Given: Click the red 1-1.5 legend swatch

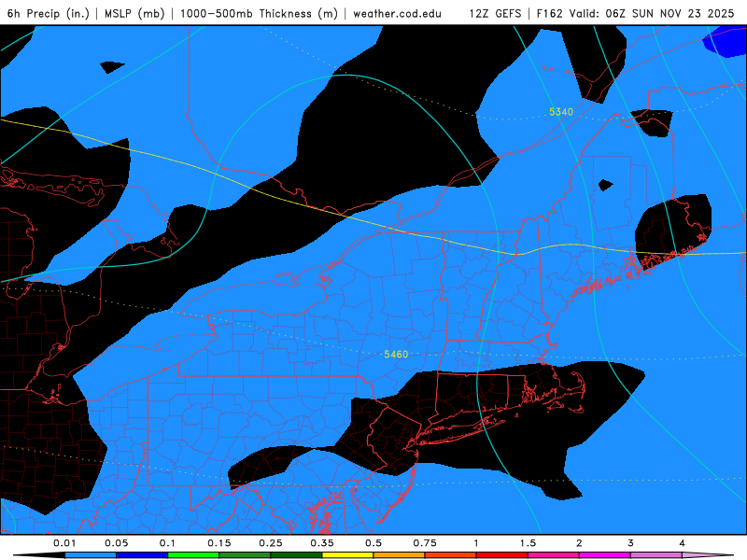Looking at the screenshot, I should click(x=502, y=555).
